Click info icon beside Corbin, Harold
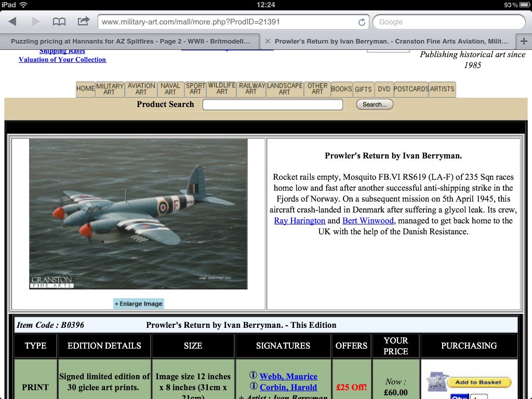Image resolution: width=532 pixels, height=399 pixels. coord(254,387)
